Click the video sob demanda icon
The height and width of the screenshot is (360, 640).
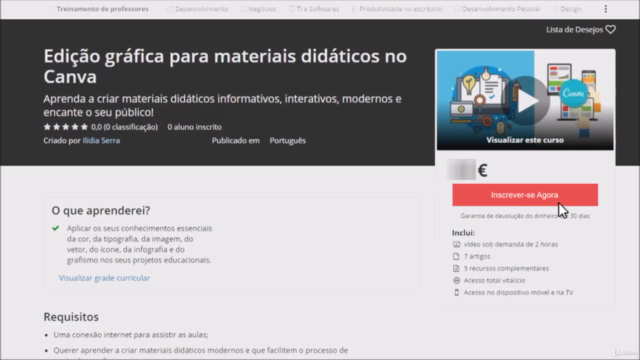pyautogui.click(x=456, y=244)
